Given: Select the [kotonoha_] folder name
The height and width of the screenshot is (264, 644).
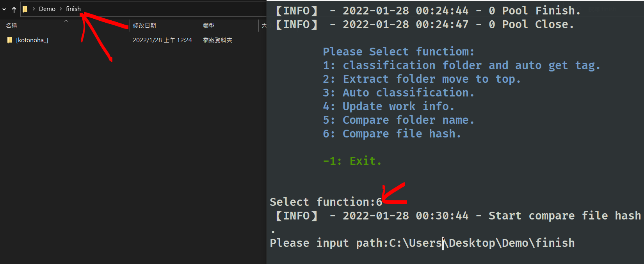Looking at the screenshot, I should (32, 40).
